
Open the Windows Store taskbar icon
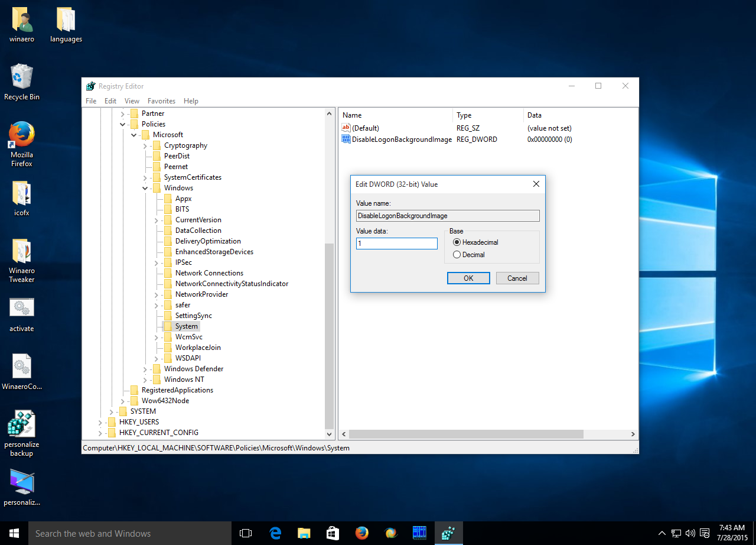[333, 533]
